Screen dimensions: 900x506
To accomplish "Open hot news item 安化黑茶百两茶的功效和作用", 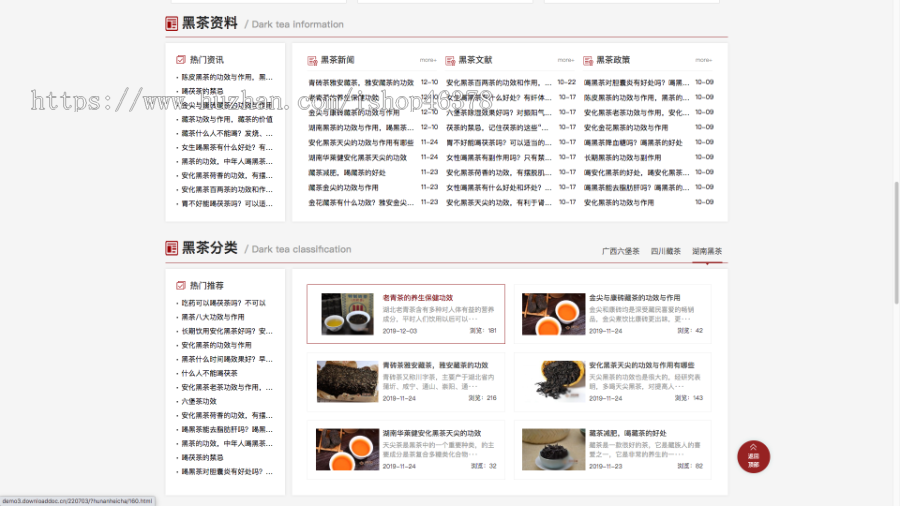I will [227, 189].
